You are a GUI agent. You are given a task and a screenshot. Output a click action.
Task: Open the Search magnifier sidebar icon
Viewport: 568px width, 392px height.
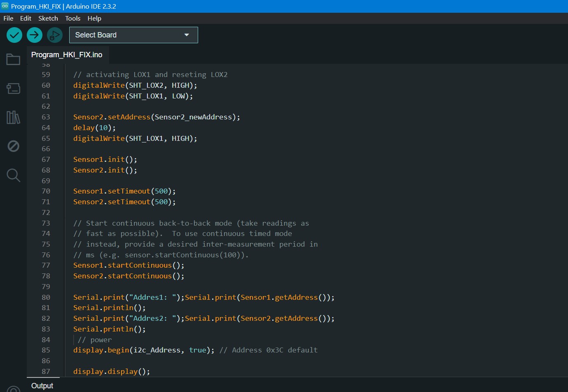pyautogui.click(x=13, y=175)
